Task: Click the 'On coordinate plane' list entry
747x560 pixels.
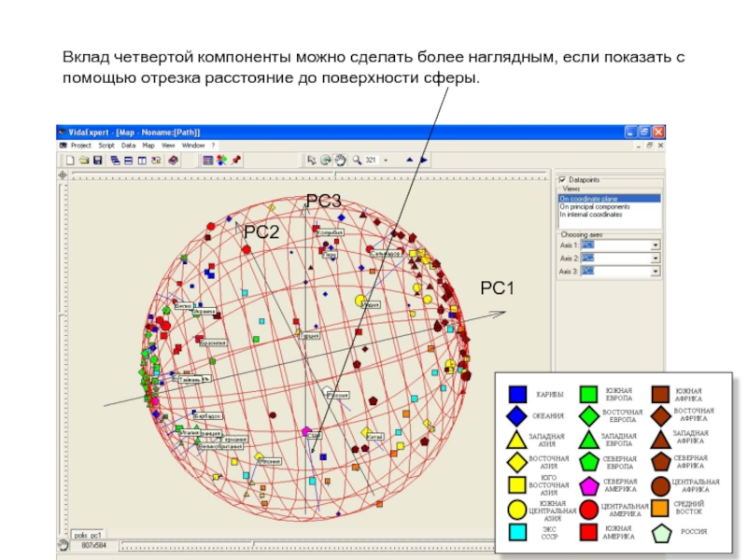Action: (590, 199)
